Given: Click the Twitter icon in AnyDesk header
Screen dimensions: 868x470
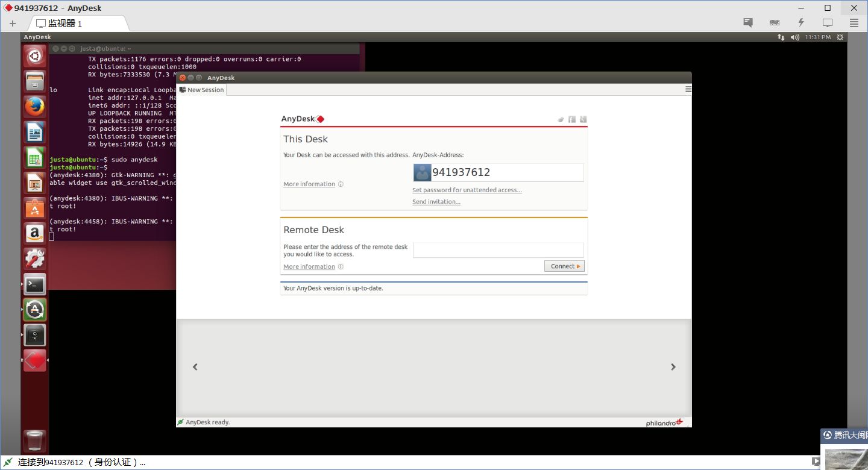Looking at the screenshot, I should (561, 119).
